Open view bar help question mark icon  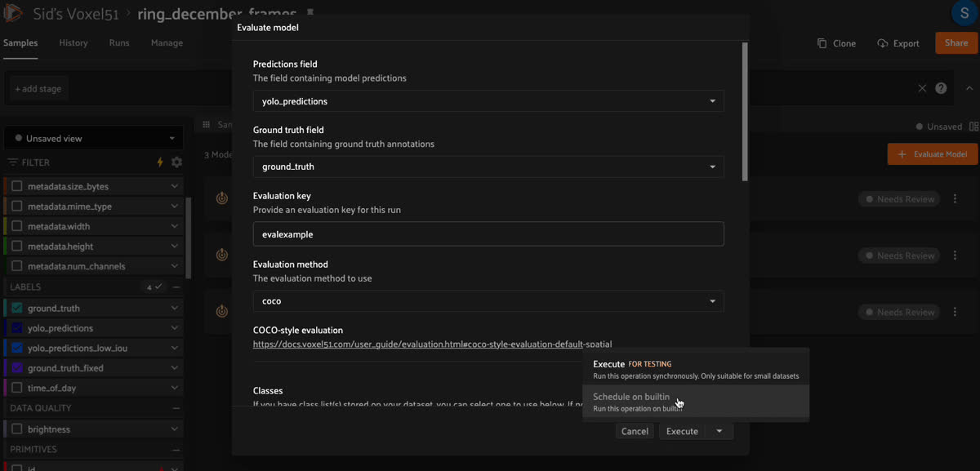(941, 88)
